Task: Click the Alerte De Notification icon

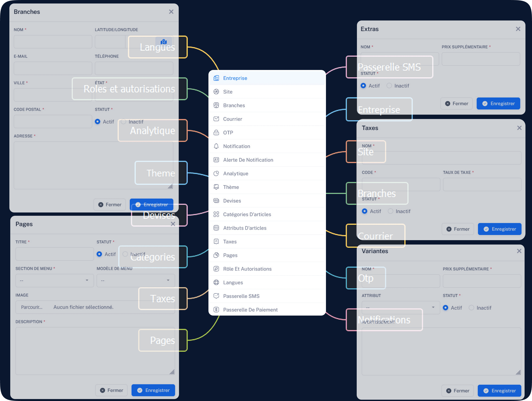Action: [217, 160]
